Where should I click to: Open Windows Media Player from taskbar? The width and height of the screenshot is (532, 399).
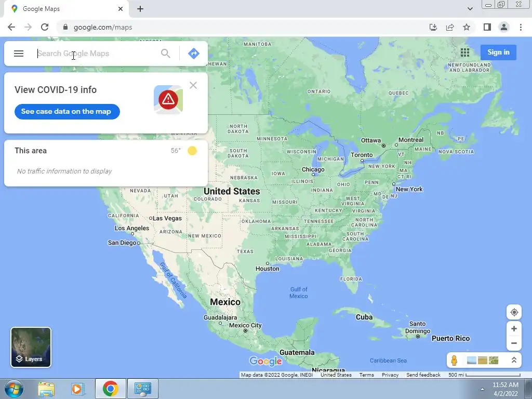coord(78,389)
